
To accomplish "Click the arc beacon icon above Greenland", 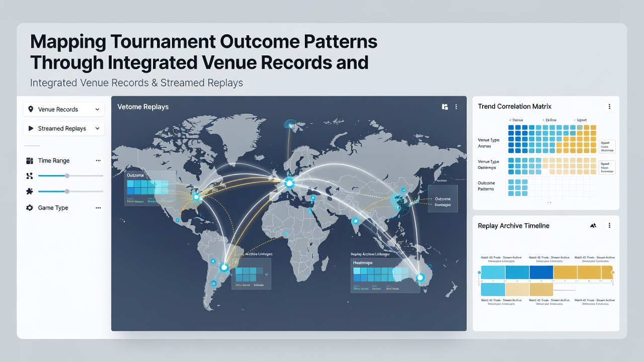I will 290,124.
